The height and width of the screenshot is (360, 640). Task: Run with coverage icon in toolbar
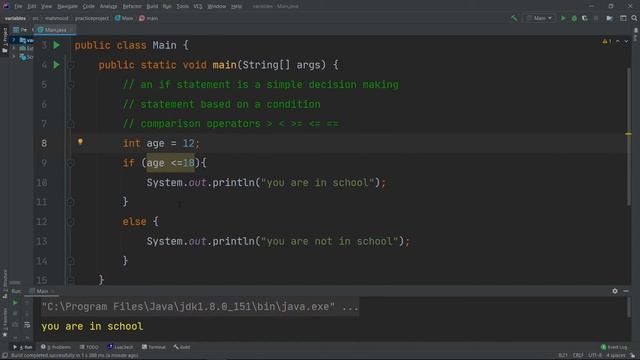(x=585, y=18)
